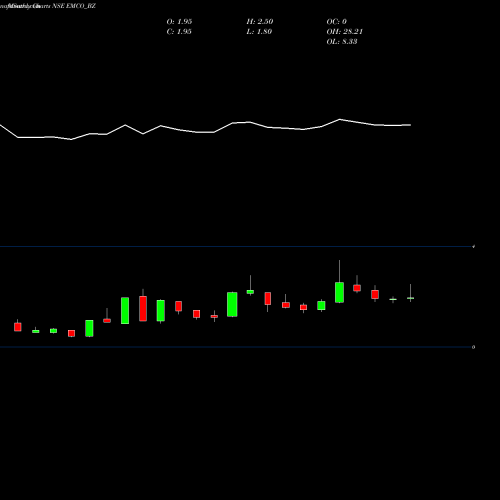
Task: Click the 'L: 1.80' low value
Action: coord(259,32)
